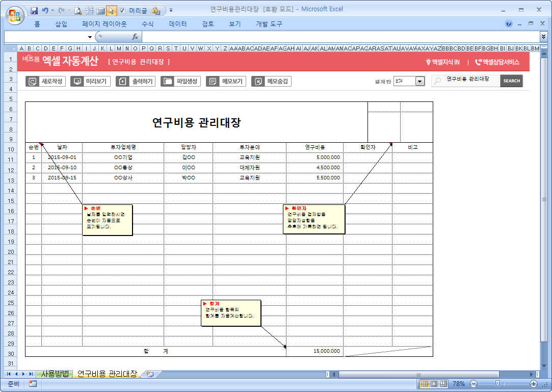The width and height of the screenshot is (552, 392).
Task: Open the Name Box dropdown
Action: coord(90,37)
